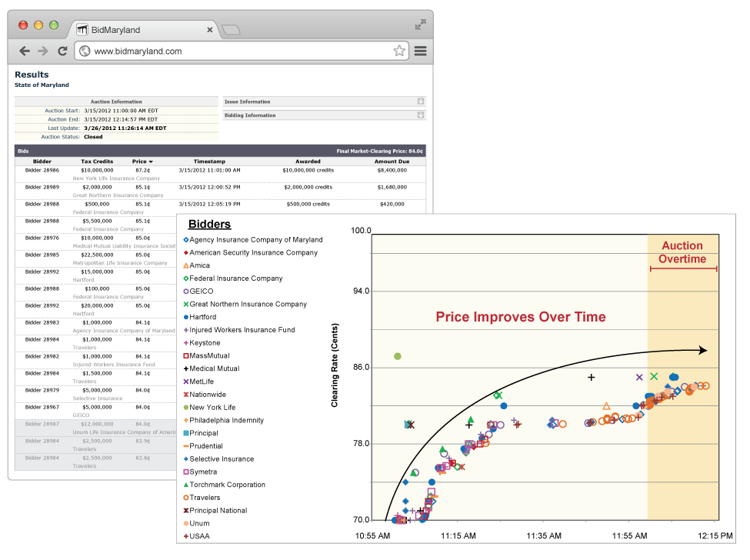Click the Symetra legend entry
750x560 pixels.
click(200, 472)
